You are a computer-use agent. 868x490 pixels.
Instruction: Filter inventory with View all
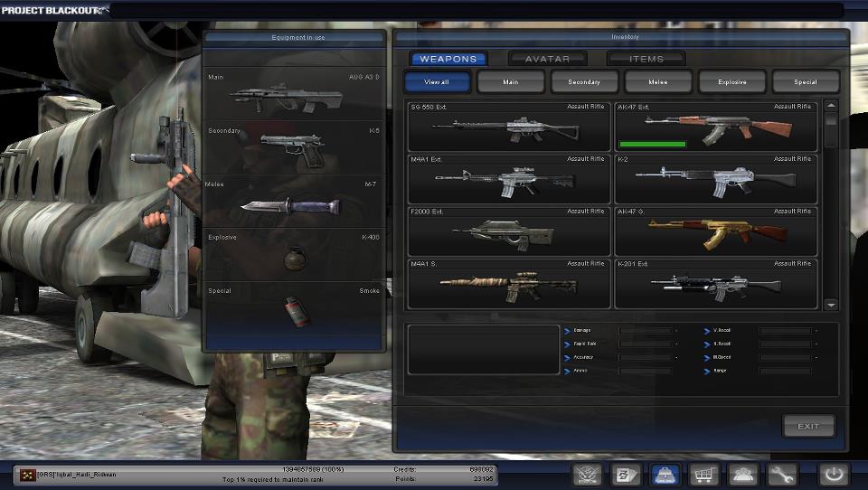(438, 81)
